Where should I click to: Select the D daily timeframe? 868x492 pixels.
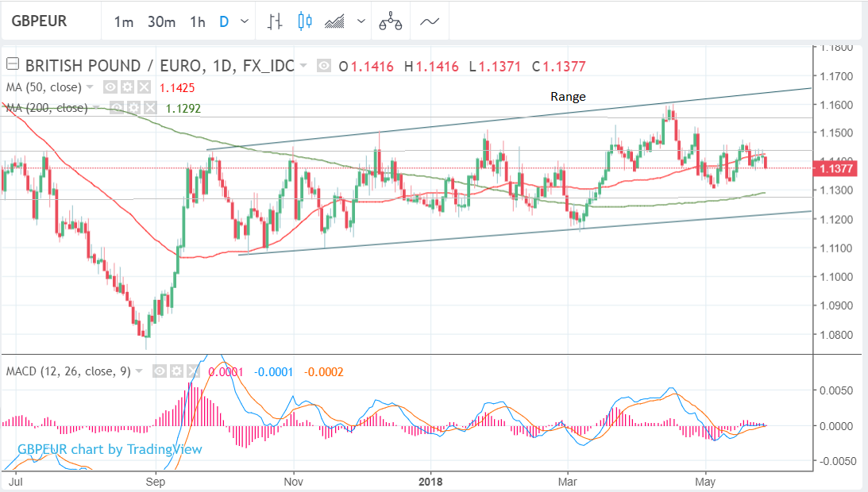(224, 22)
